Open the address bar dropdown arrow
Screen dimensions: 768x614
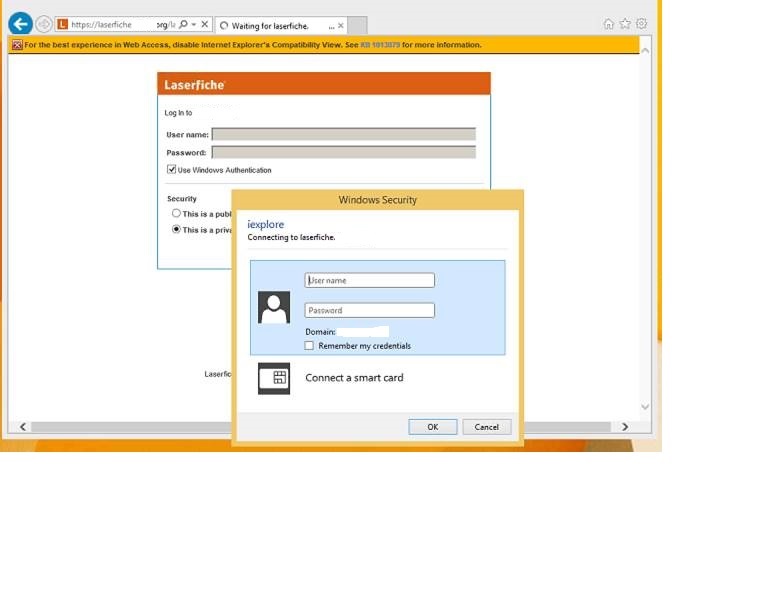(194, 24)
